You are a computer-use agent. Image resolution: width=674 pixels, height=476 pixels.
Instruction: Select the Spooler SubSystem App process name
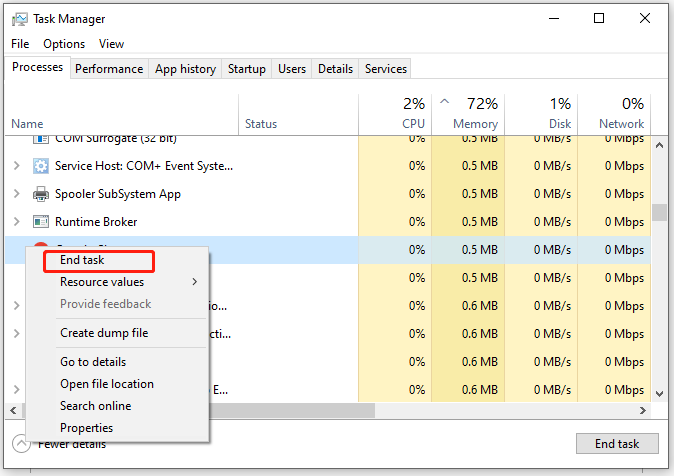click(x=118, y=194)
